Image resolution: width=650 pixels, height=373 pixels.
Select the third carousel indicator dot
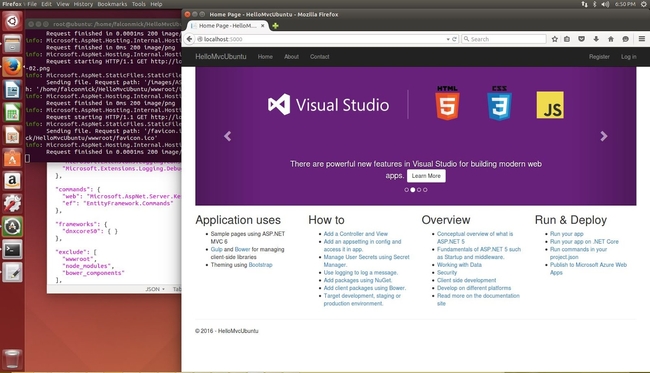pos(419,190)
